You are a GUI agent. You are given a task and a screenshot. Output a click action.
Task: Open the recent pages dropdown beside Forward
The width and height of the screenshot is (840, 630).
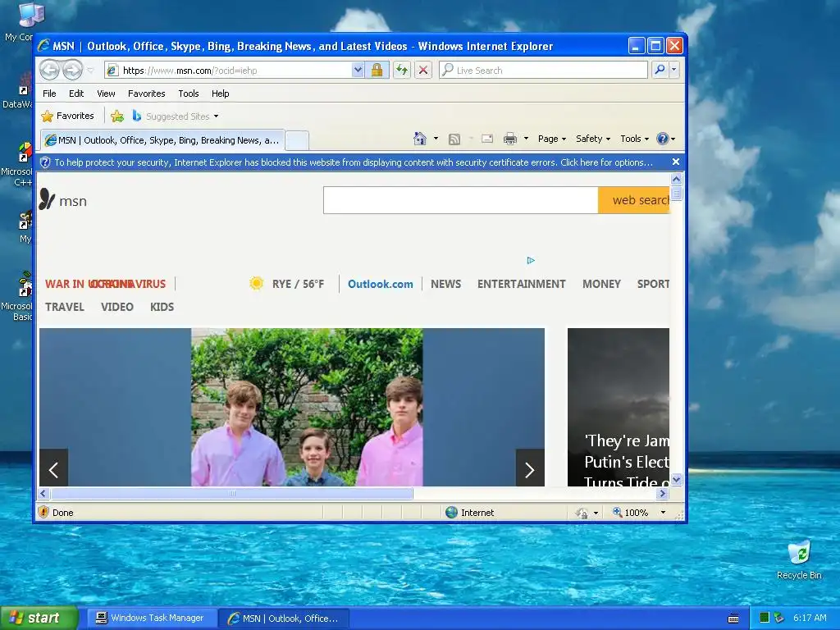pos(90,71)
